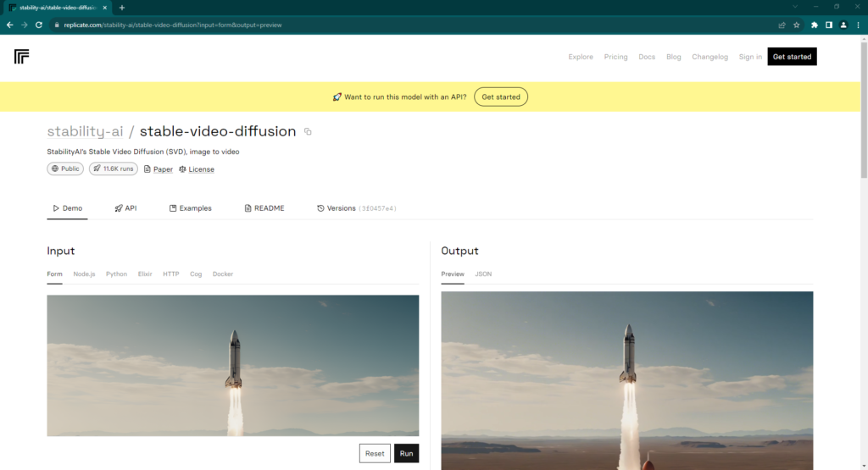Copy model name with the copy icon

308,131
